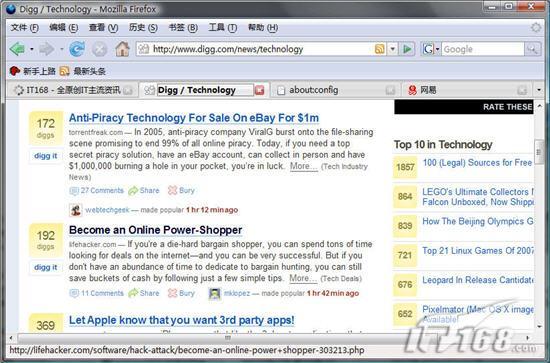Click the search magnifier button
550x363 pixels.
coord(532,49)
